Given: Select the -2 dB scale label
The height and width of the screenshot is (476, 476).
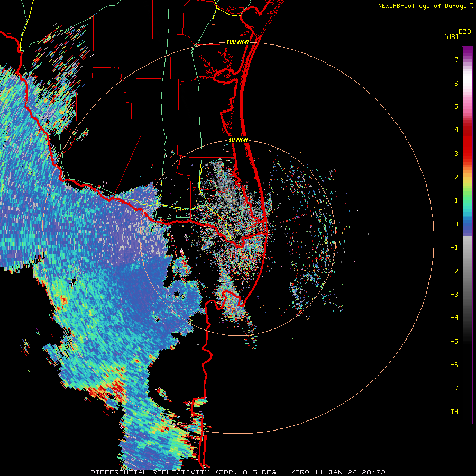Looking at the screenshot, I should coord(454,271).
